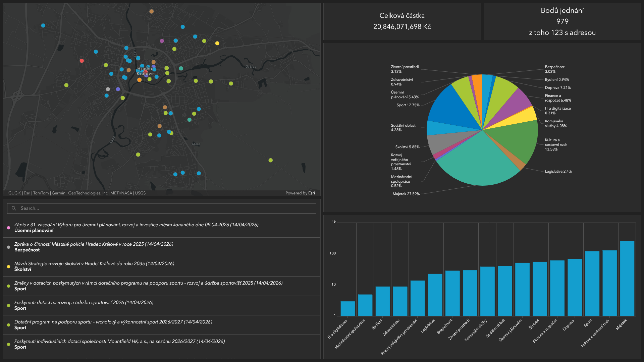Click the search magnifier icon

(14, 208)
